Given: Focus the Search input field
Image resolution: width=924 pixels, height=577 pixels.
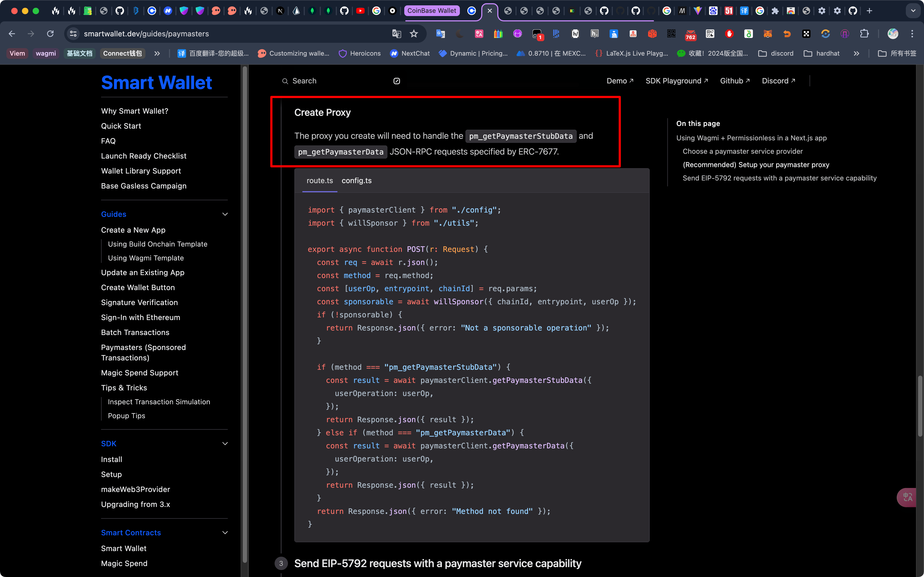Looking at the screenshot, I should (x=341, y=81).
